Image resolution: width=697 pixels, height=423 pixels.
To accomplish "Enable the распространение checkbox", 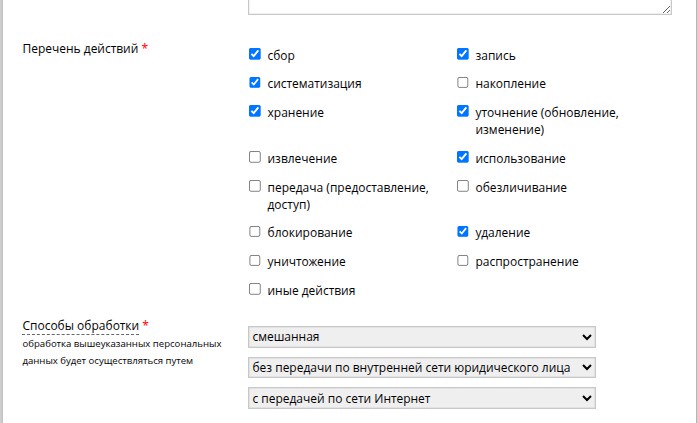I will [463, 260].
